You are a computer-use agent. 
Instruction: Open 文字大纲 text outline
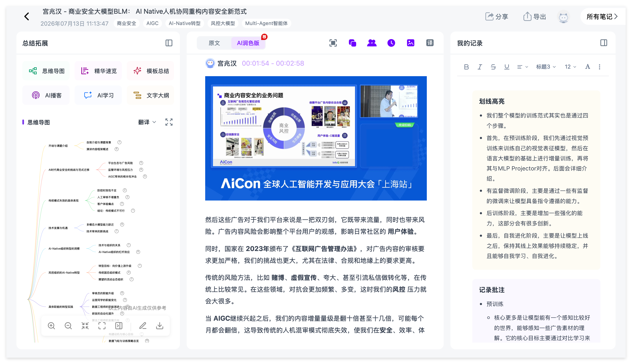point(151,96)
